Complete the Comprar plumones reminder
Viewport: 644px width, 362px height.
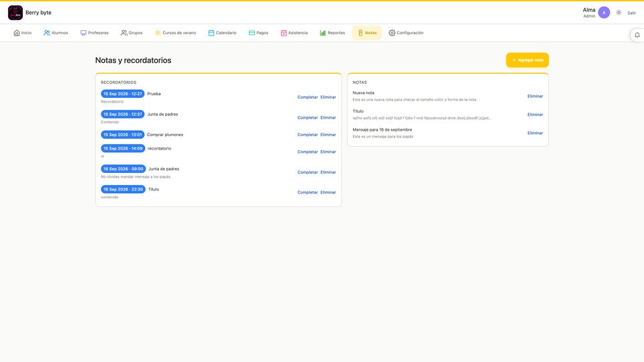[x=308, y=135]
